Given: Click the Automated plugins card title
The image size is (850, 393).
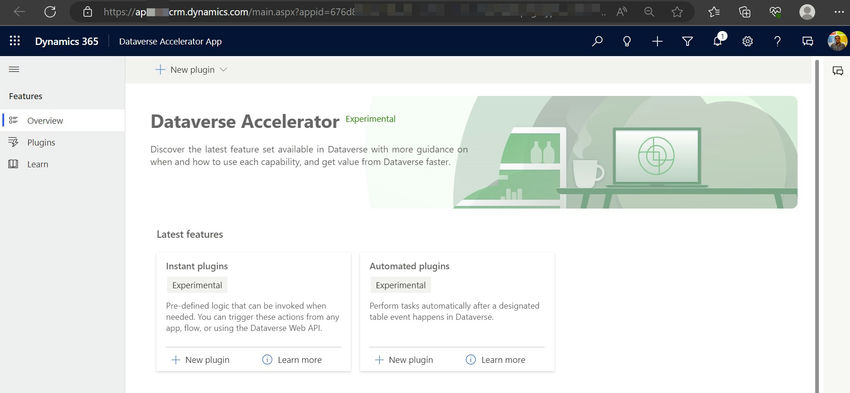Looking at the screenshot, I should click(409, 266).
